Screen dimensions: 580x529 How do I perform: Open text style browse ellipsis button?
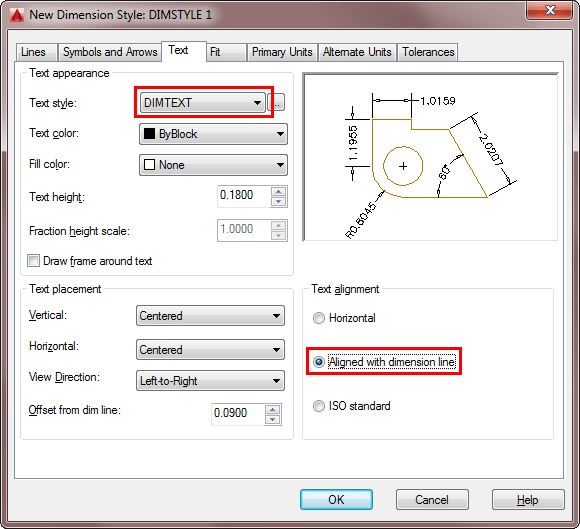pos(277,102)
